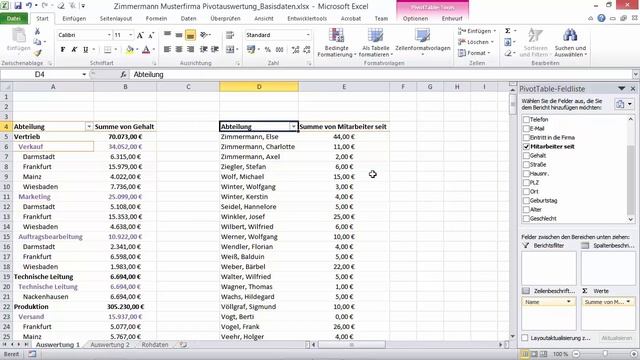Check the Eintritt in die Firma field
Image resolution: width=640 pixels, height=360 pixels.
[x=526, y=138]
